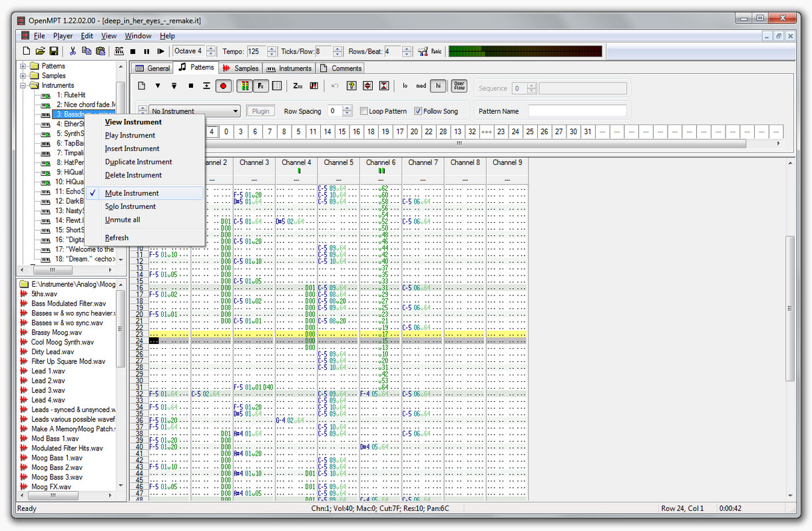Click the Pattern Name input field
The image size is (812, 531).
(578, 111)
